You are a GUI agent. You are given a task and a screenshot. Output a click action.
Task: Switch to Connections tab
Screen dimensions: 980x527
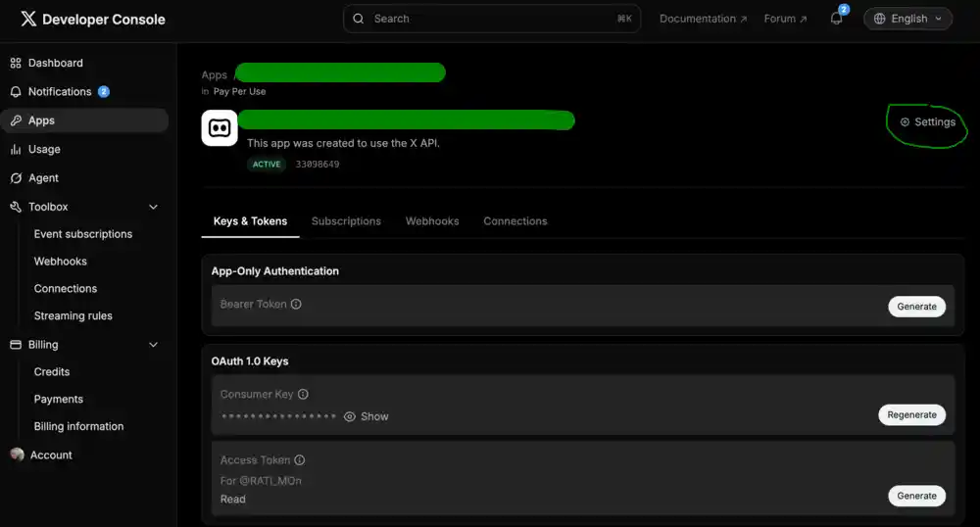click(x=515, y=221)
